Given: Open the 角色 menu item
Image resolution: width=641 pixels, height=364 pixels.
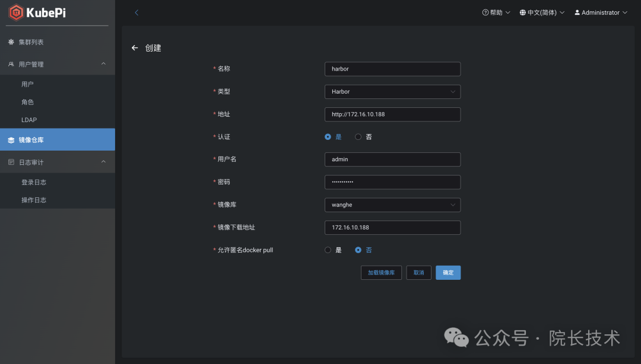Looking at the screenshot, I should click(x=57, y=102).
